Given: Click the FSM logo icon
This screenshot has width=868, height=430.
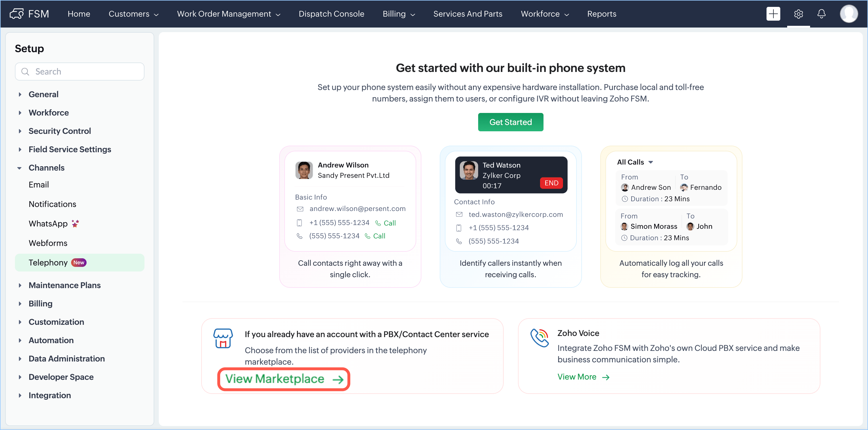Looking at the screenshot, I should [17, 14].
